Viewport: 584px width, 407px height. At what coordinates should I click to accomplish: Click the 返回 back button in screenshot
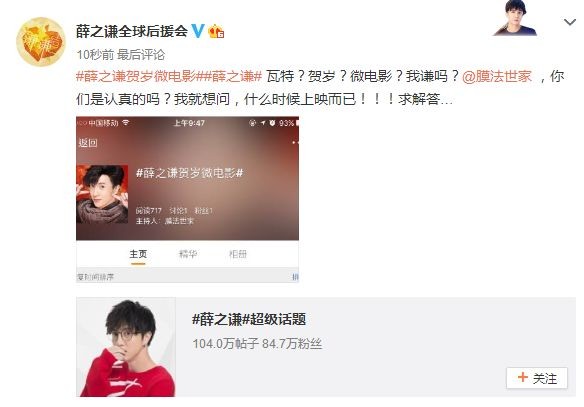tap(88, 143)
